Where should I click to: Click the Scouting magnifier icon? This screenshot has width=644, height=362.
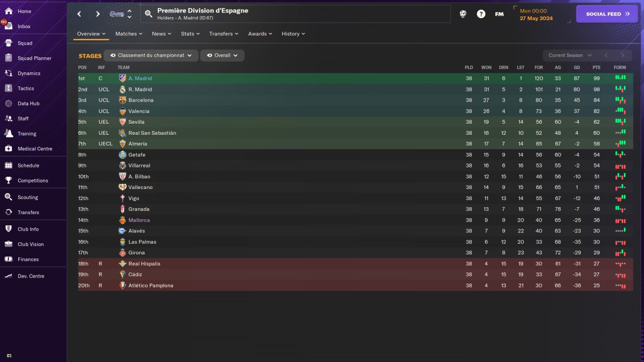coord(9,197)
